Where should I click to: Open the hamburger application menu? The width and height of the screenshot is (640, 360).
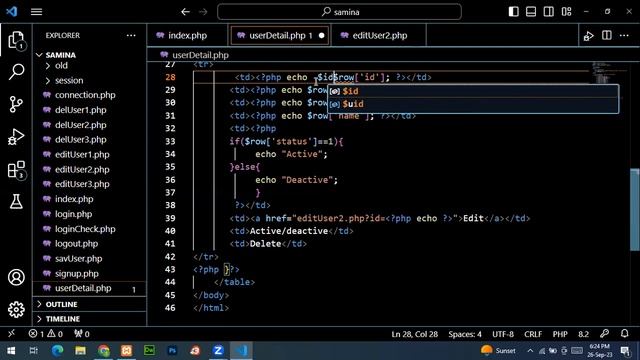36,12
